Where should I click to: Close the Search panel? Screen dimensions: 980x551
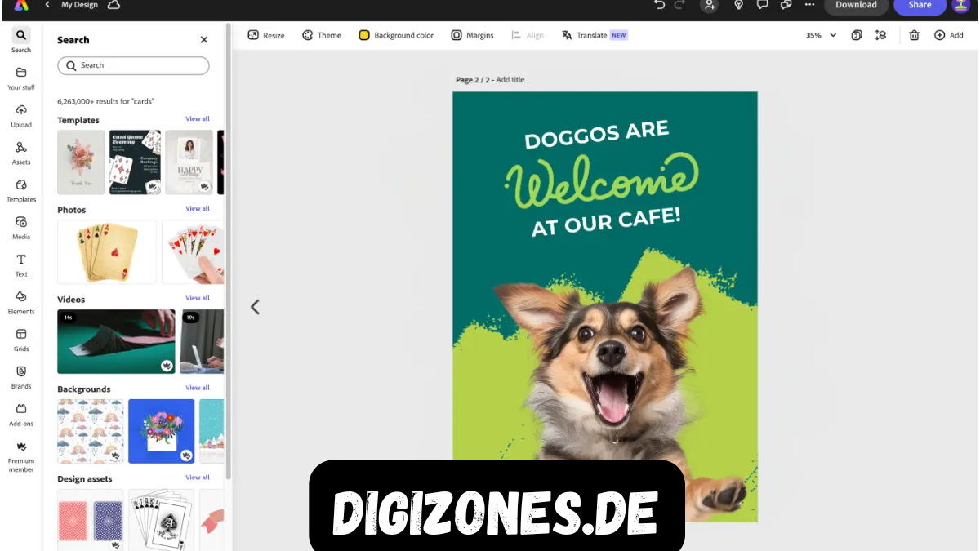point(204,40)
